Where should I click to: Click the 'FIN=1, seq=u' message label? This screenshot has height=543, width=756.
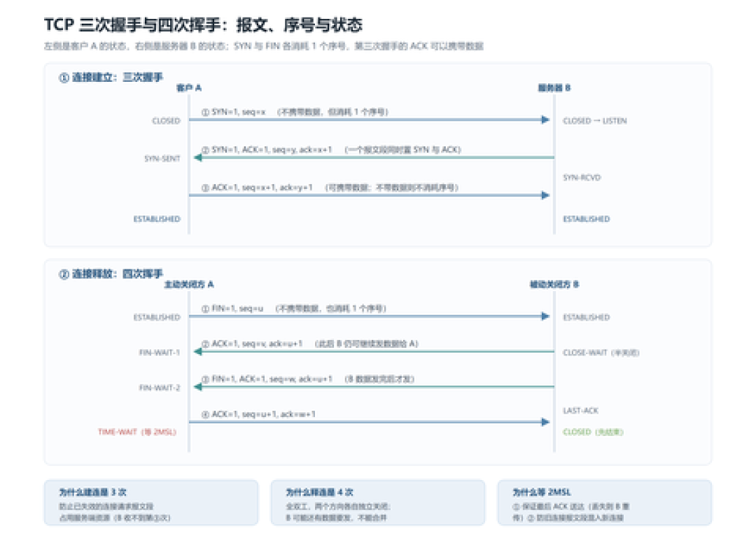click(x=237, y=309)
